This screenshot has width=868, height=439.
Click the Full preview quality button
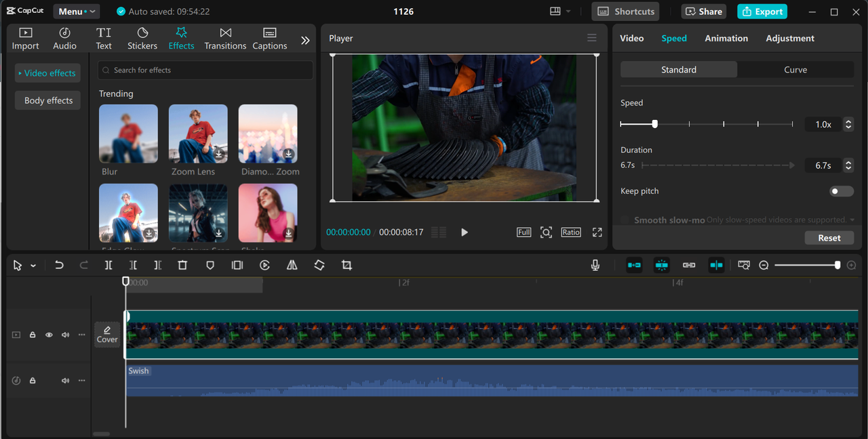point(524,232)
